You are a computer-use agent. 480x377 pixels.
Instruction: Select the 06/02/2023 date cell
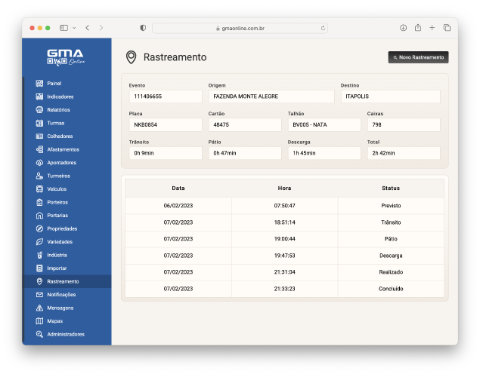pos(178,206)
